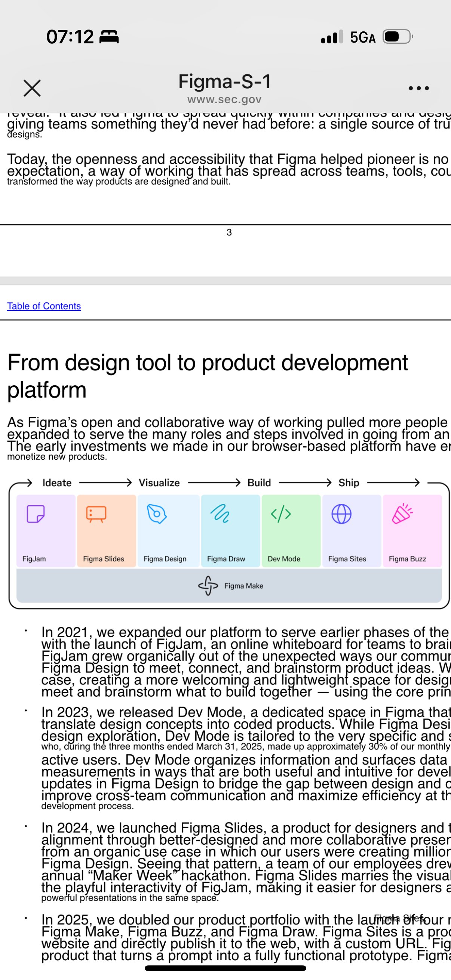Tap the 07:12 clock in status bar
This screenshot has width=451, height=980.
(70, 37)
